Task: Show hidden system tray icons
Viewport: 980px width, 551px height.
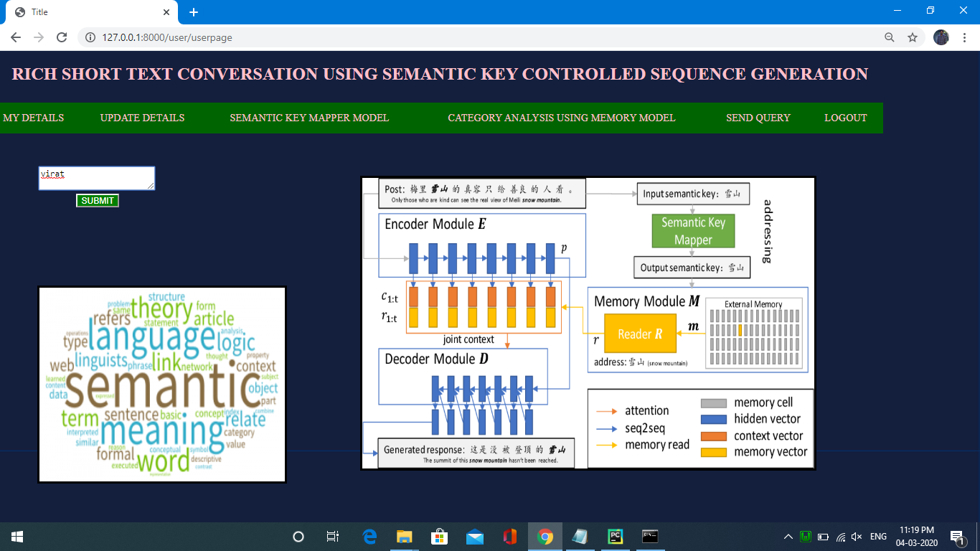Action: click(788, 537)
